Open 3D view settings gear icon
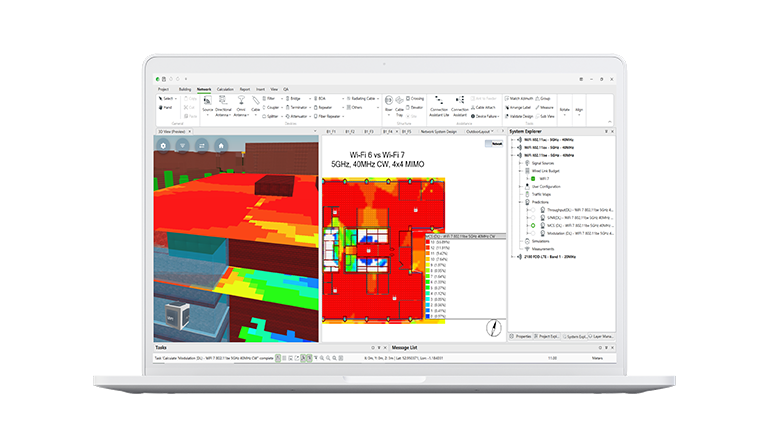This screenshot has width=768, height=446. click(x=164, y=145)
